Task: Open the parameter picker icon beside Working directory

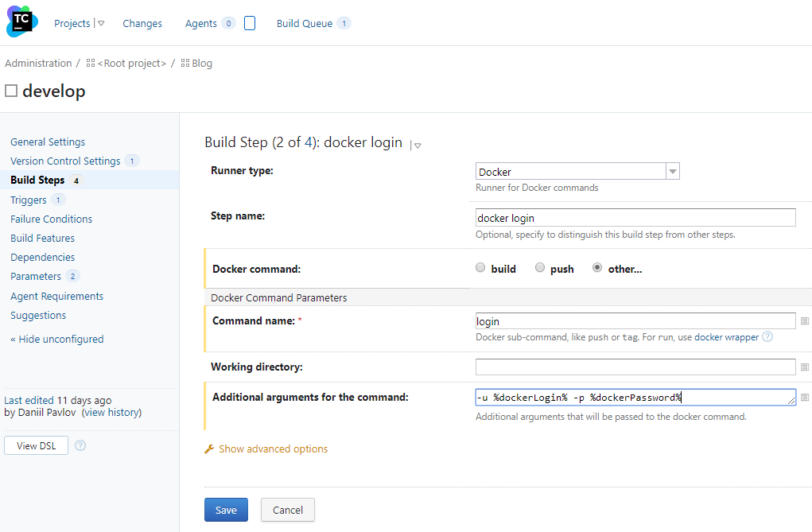Action: pyautogui.click(x=803, y=367)
